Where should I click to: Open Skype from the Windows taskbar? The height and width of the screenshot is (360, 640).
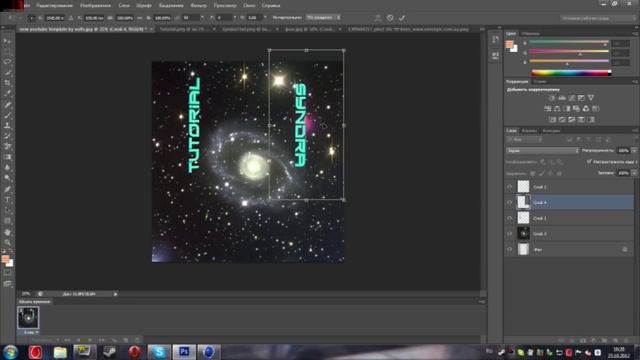point(159,352)
